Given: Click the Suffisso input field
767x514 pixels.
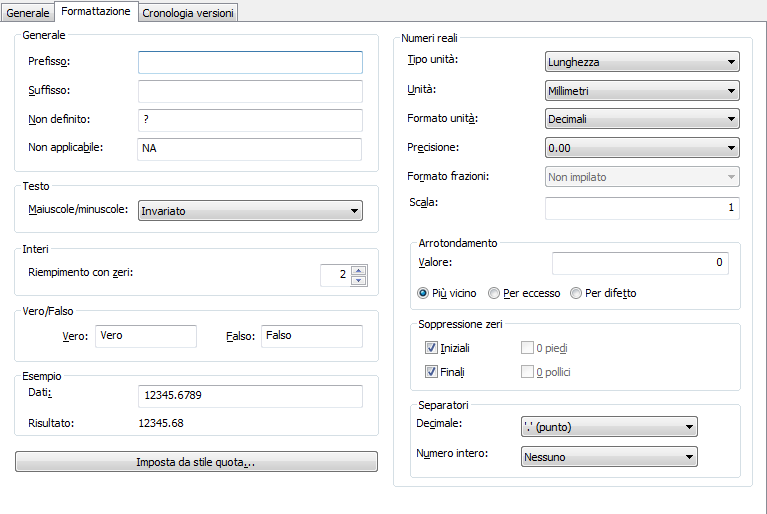Looking at the screenshot, I should 250,92.
